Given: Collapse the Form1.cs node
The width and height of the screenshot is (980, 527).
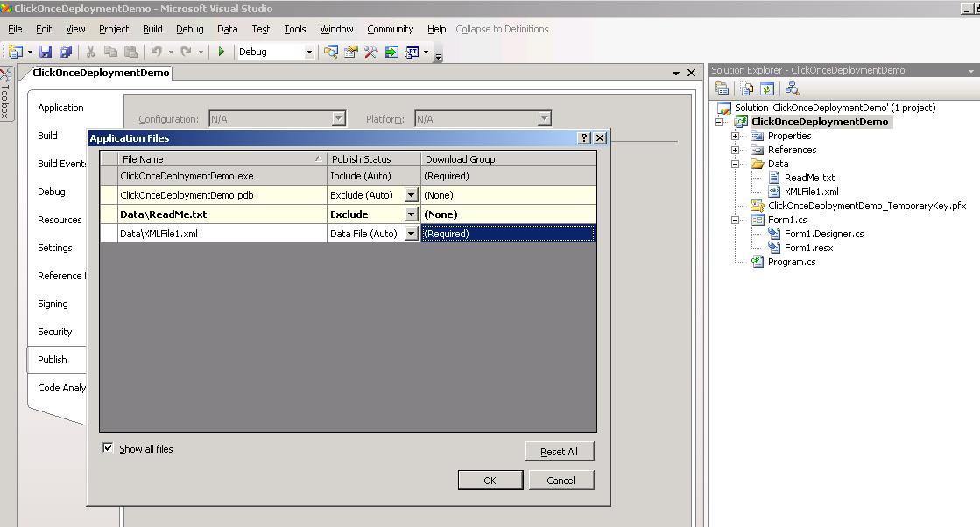Looking at the screenshot, I should coord(736,220).
